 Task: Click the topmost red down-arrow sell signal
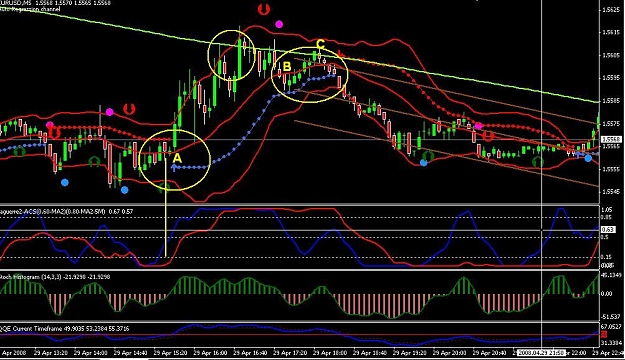(263, 9)
